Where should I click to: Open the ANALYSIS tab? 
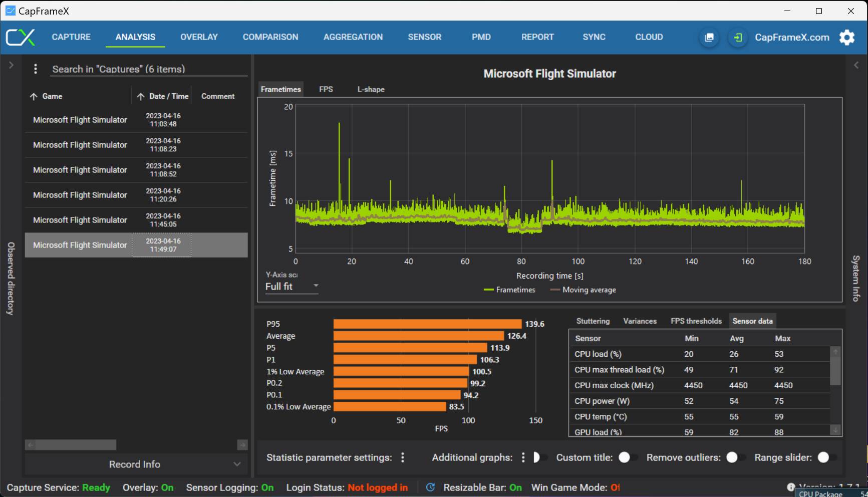click(x=135, y=37)
